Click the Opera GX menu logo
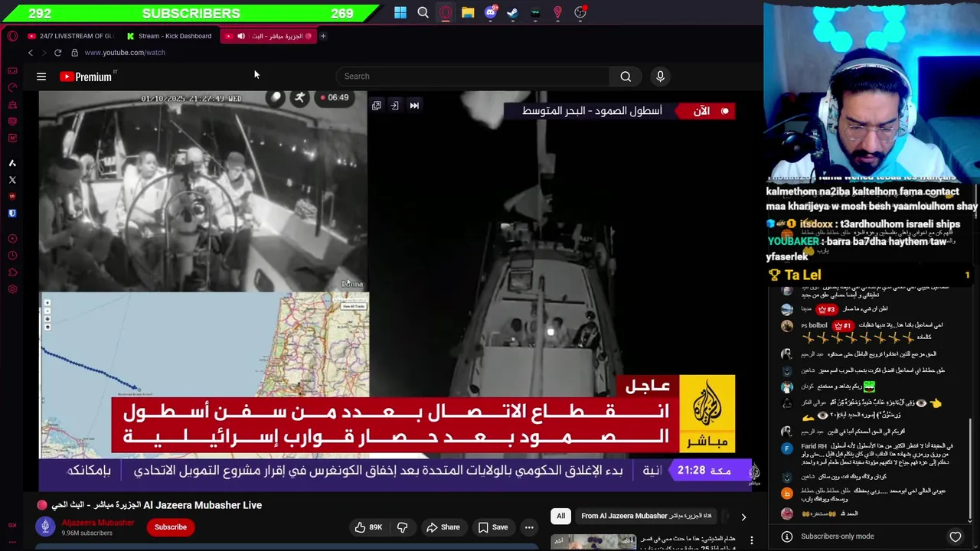980x551 pixels. pos(12,36)
